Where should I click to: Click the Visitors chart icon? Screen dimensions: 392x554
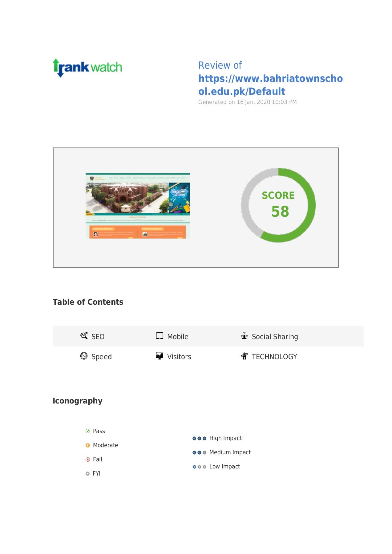click(160, 356)
